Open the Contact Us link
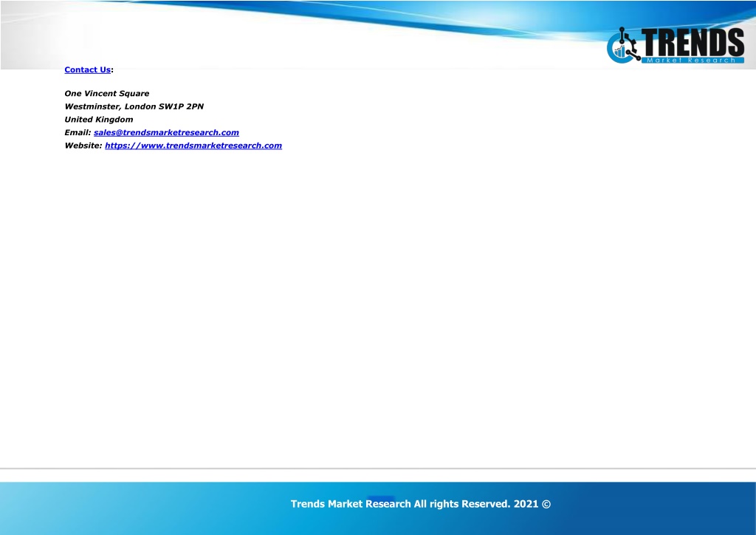The width and height of the screenshot is (756, 535). coord(87,70)
